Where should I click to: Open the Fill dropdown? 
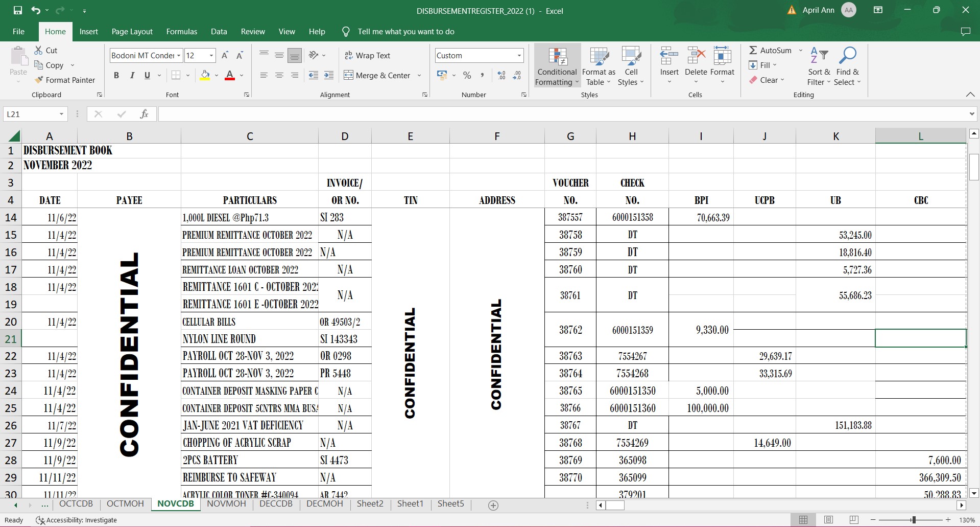coord(762,65)
